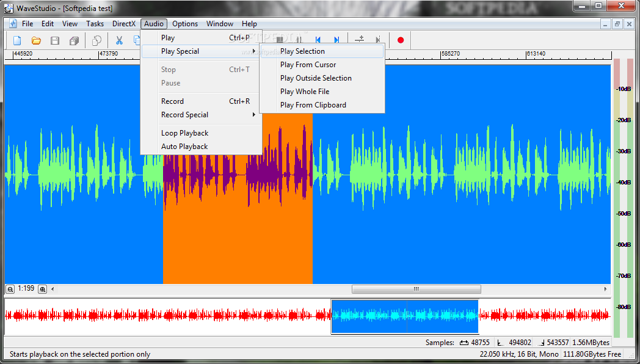The image size is (640, 364).
Task: Open the DirectX menu
Action: point(124,24)
